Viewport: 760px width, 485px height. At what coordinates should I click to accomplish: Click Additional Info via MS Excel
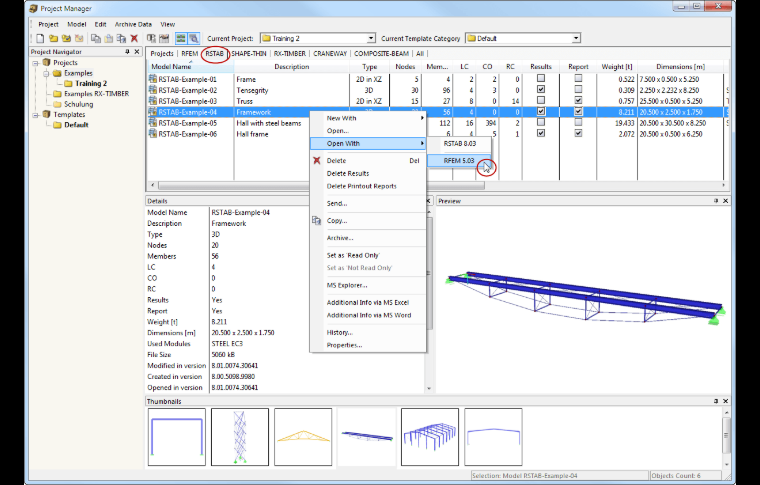click(368, 302)
